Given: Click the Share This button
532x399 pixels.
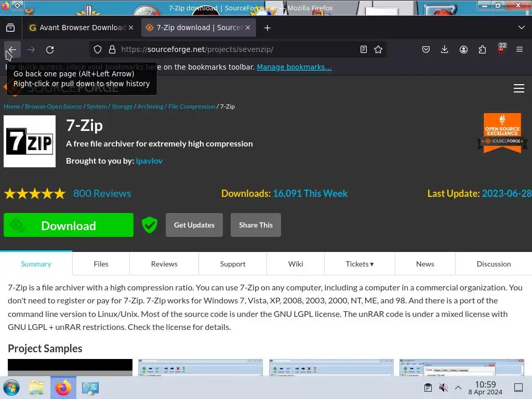Looking at the screenshot, I should point(256,225).
